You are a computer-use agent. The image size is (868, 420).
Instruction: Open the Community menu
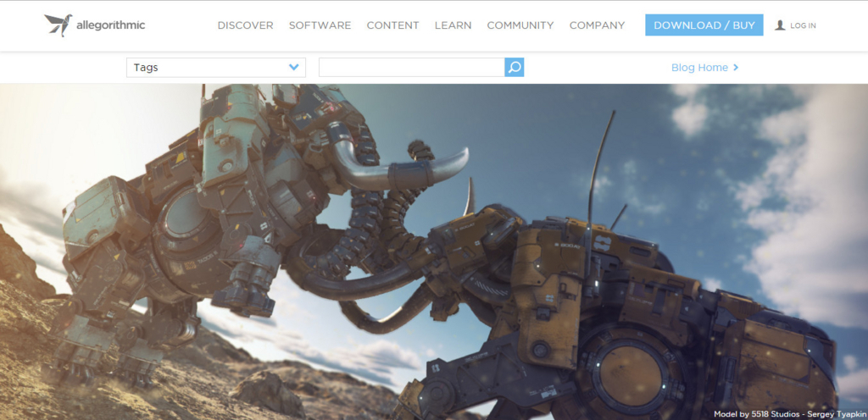pos(520,25)
